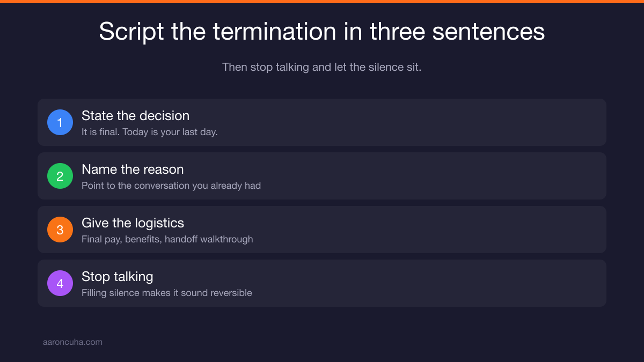Viewport: 644px width, 362px height.
Task: Click empty area of second step card
Action: [x=429, y=176]
